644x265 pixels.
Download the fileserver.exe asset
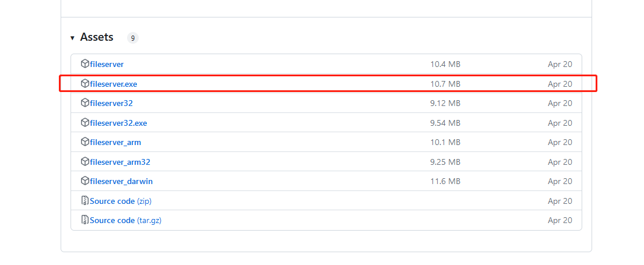tap(114, 84)
